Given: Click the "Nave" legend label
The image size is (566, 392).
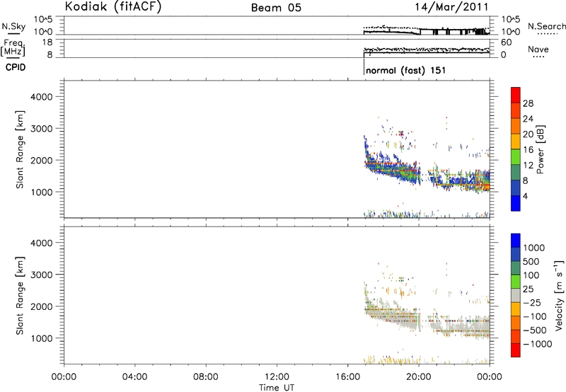Looking at the screenshot, I should pos(538,49).
